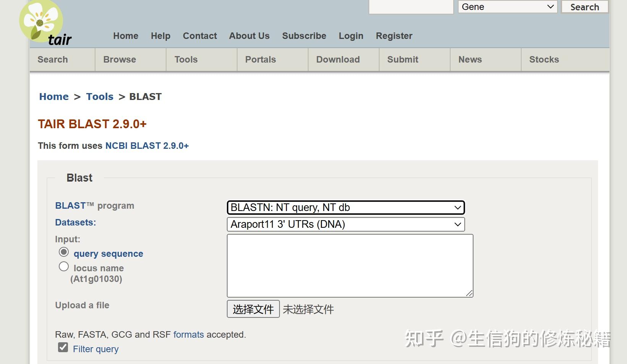Select the query sequence radio button
The width and height of the screenshot is (627, 364).
click(64, 252)
